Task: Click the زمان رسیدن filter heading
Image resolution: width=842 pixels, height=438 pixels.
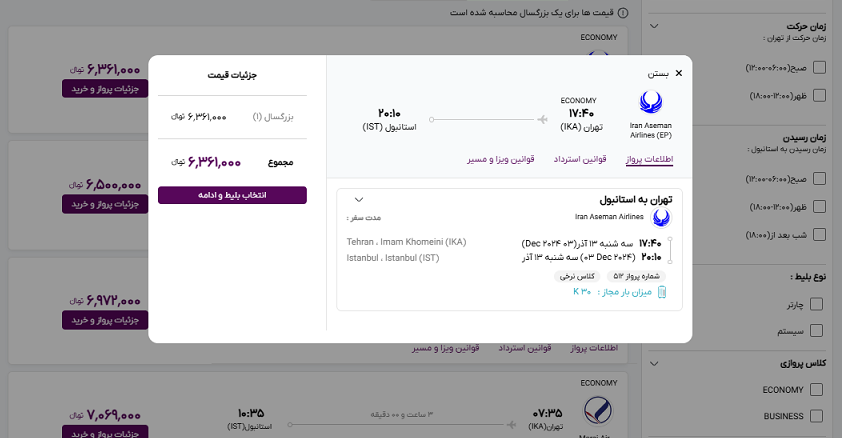Action: (804, 138)
